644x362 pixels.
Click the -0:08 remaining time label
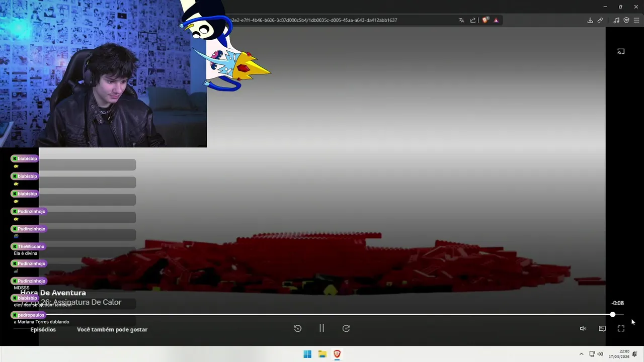[x=617, y=303]
